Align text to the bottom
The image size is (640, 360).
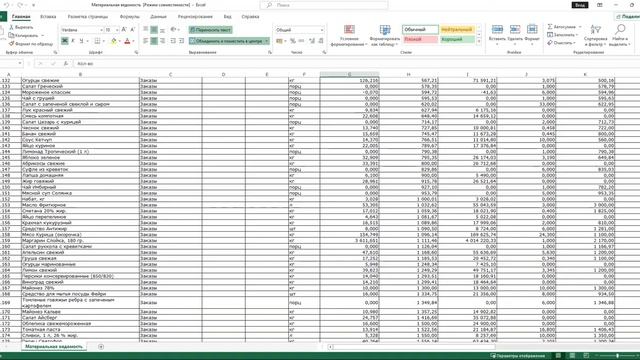(162, 30)
